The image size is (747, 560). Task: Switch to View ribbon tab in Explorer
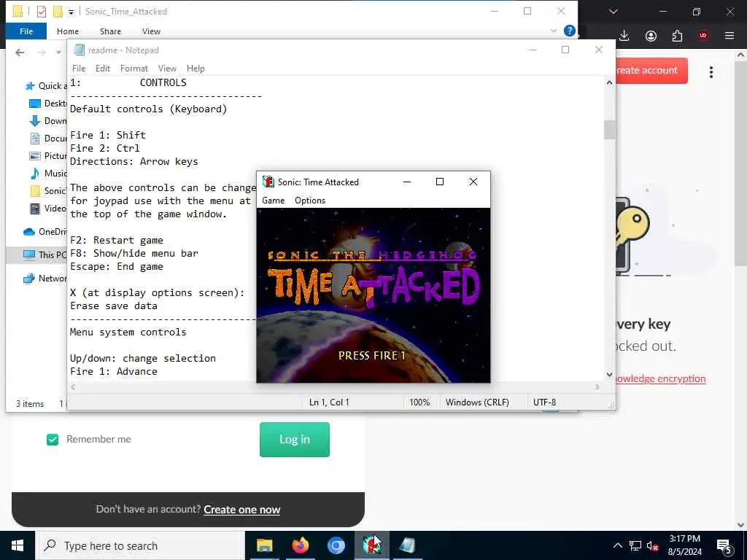(x=151, y=31)
